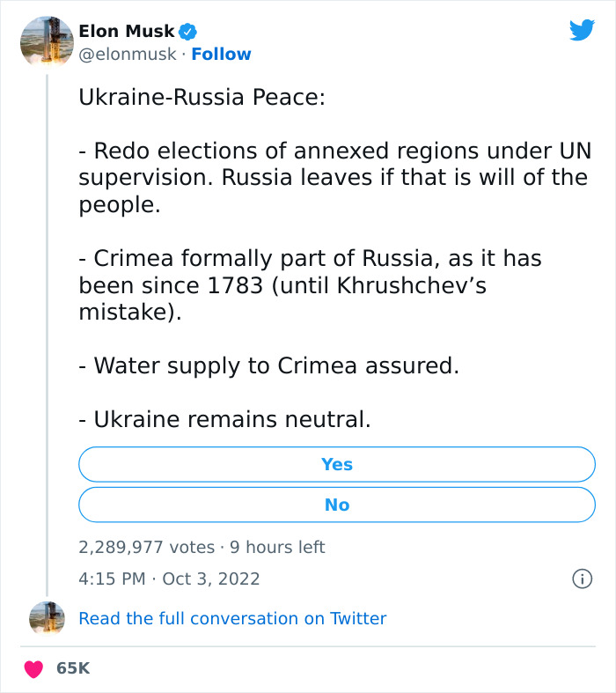Vote No in the poll
616x693 pixels.
337,505
